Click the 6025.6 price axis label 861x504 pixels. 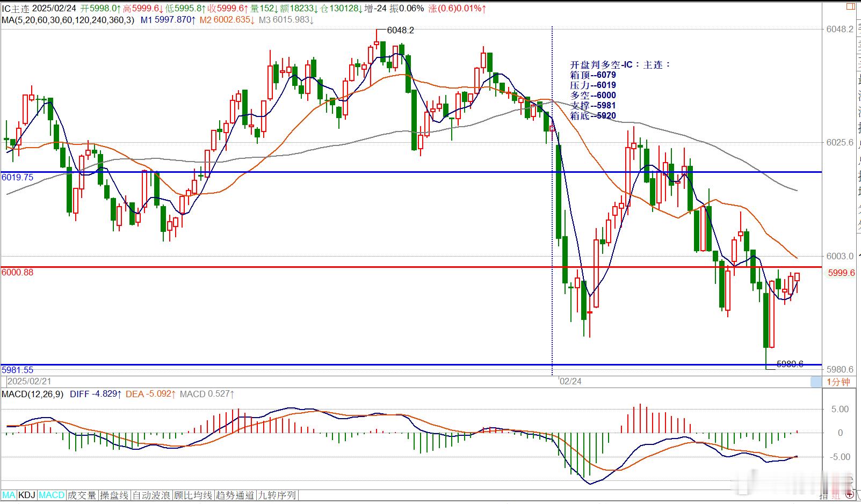(840, 142)
